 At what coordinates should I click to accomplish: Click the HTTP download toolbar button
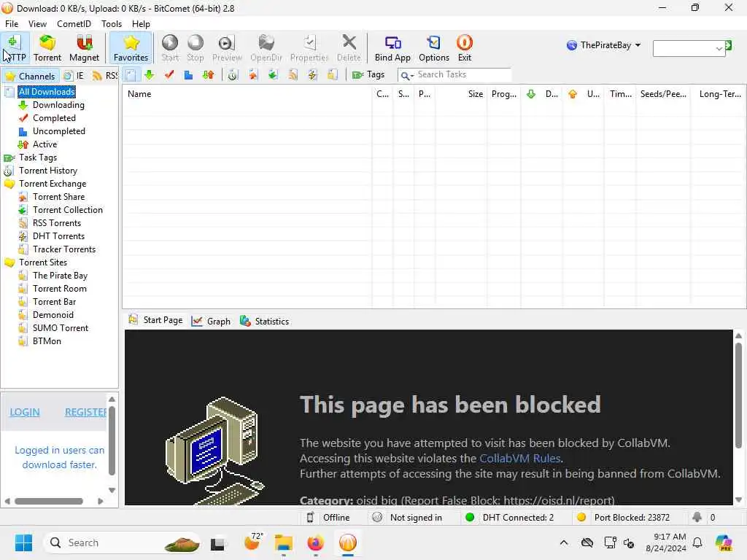15,48
